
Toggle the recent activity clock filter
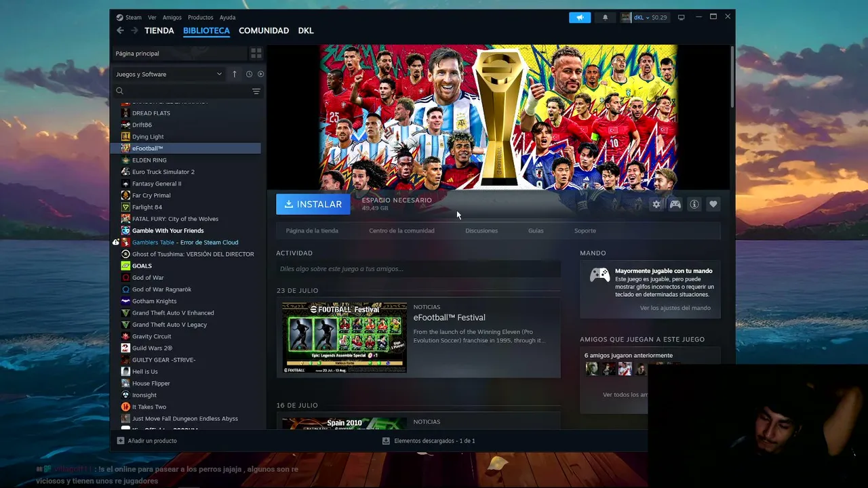point(249,74)
